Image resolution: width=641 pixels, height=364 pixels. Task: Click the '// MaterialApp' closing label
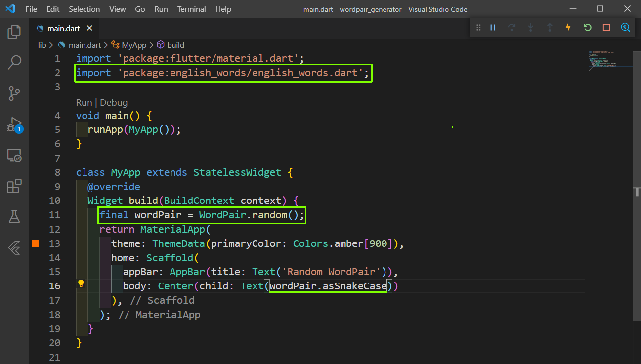(x=161, y=315)
